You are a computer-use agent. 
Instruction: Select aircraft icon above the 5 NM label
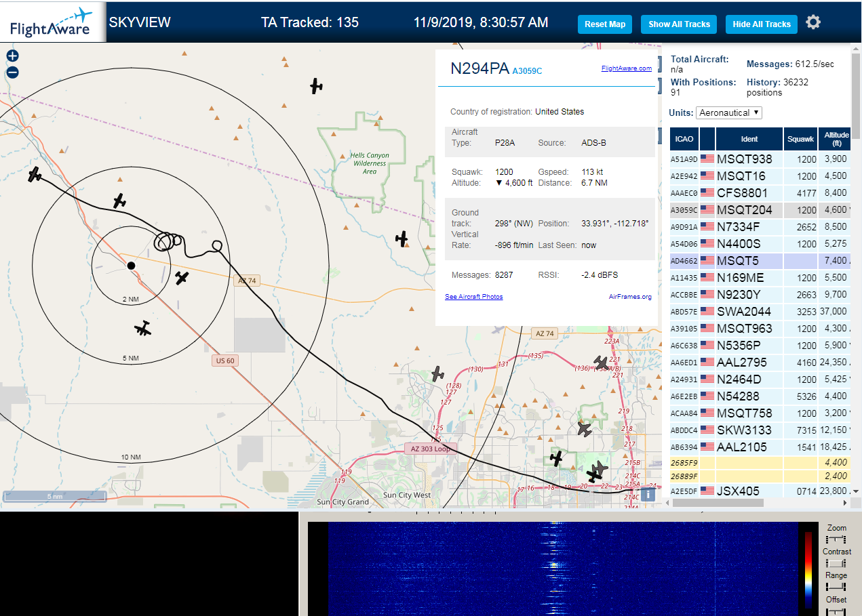(x=142, y=329)
